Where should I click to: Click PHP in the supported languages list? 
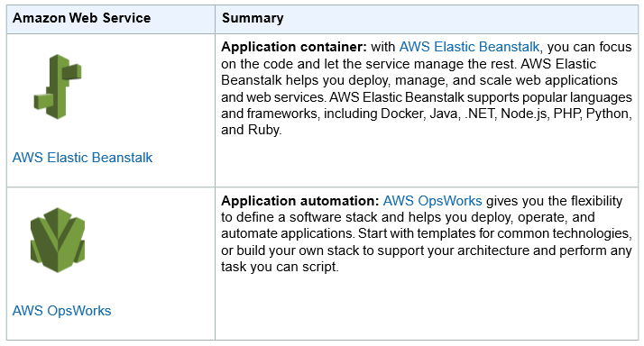567,114
